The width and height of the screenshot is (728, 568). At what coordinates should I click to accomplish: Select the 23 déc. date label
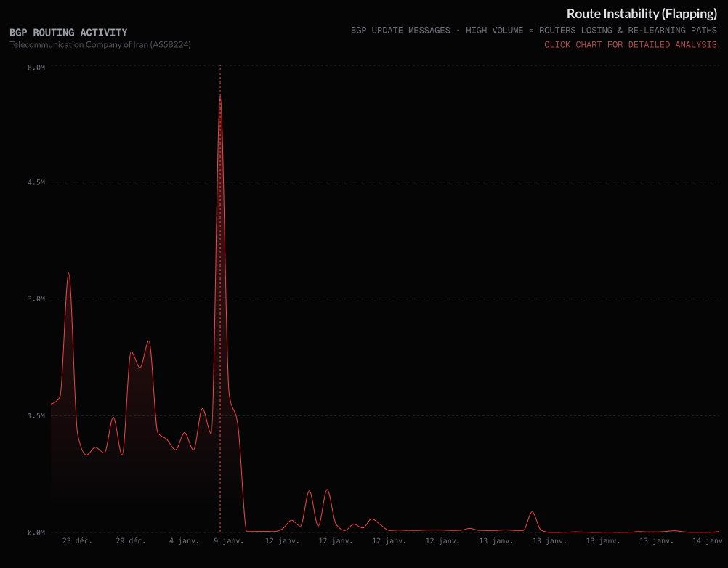(77, 541)
